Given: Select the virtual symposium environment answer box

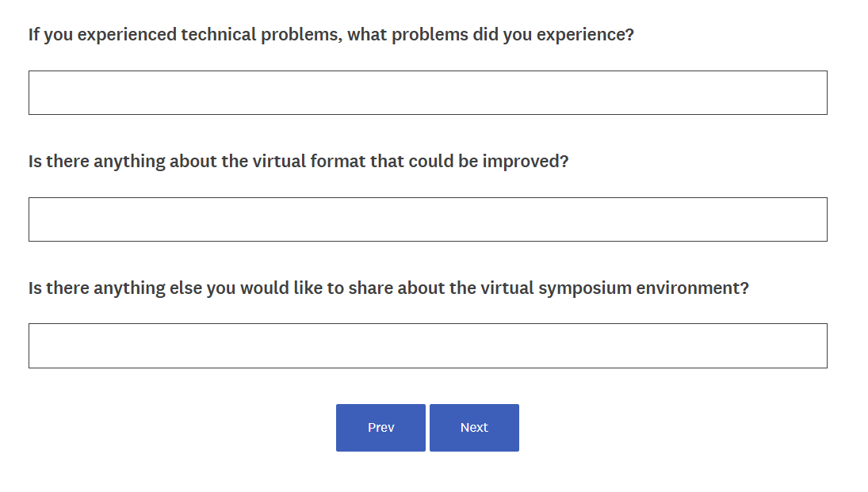Looking at the screenshot, I should pos(427,345).
